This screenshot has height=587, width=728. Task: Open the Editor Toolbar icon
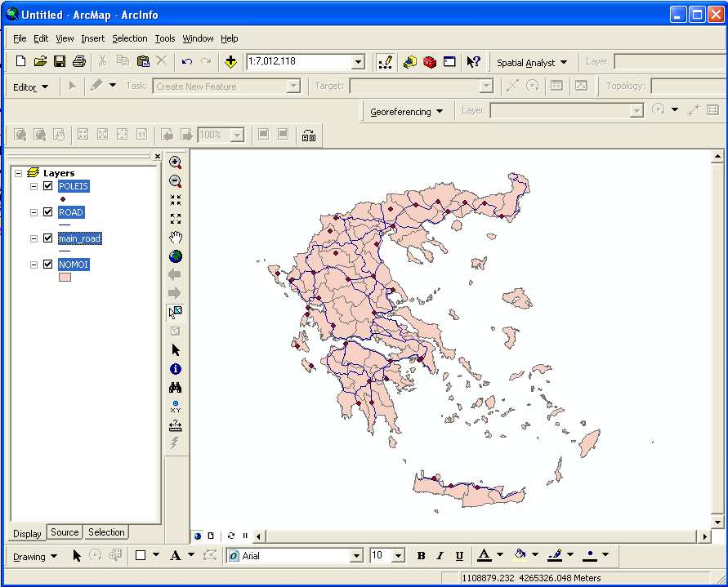tap(385, 62)
